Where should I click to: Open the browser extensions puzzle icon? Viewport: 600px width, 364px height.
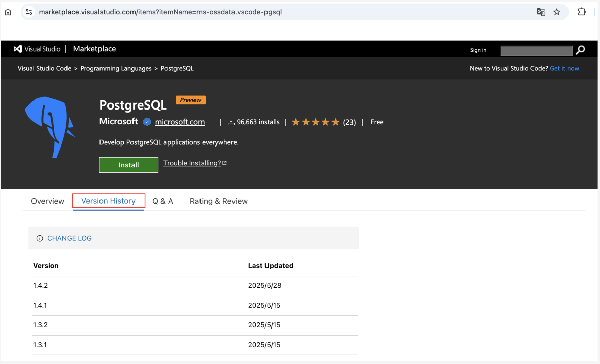point(582,12)
